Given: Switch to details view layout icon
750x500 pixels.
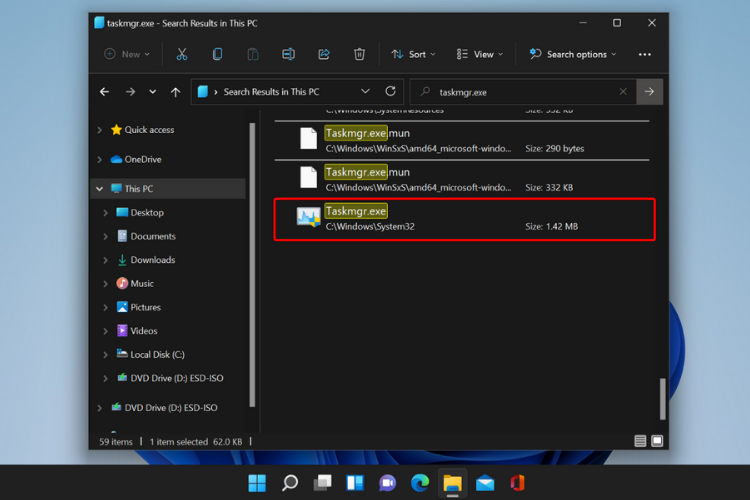Looking at the screenshot, I should [x=640, y=441].
